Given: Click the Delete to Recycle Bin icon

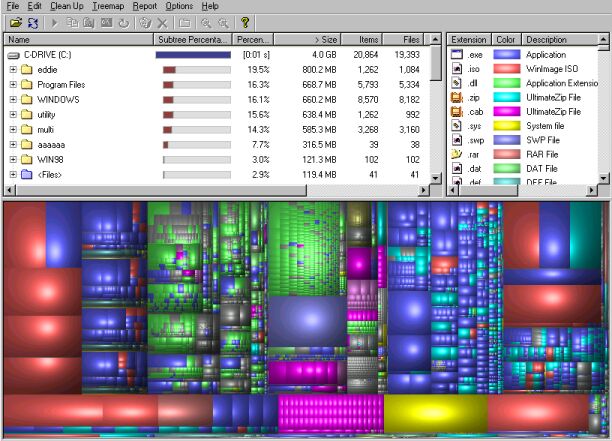Looking at the screenshot, I should [x=145, y=23].
